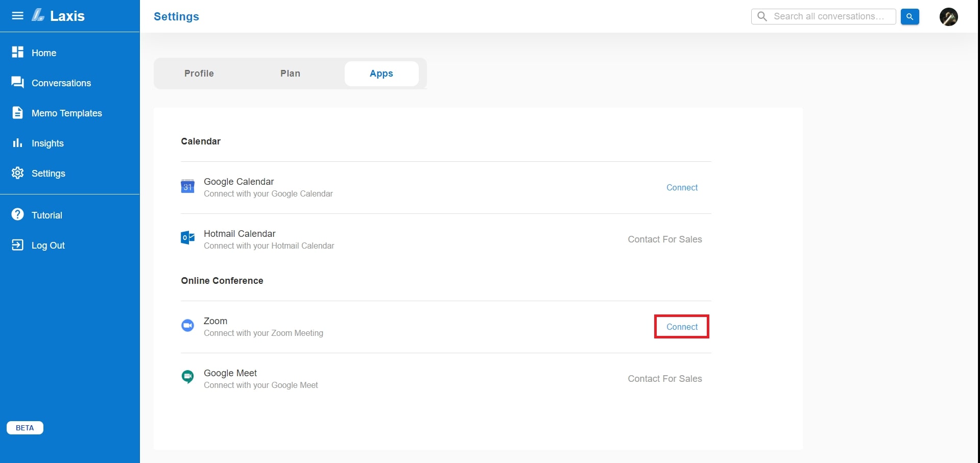Click the Google Calendar title text
Image resolution: width=980 pixels, height=463 pixels.
[x=238, y=182]
